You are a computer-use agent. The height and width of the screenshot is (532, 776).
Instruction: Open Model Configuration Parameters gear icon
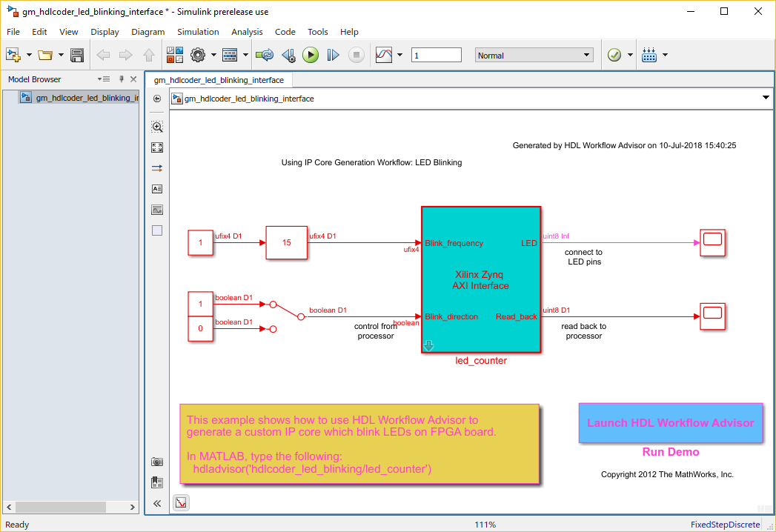tap(198, 55)
